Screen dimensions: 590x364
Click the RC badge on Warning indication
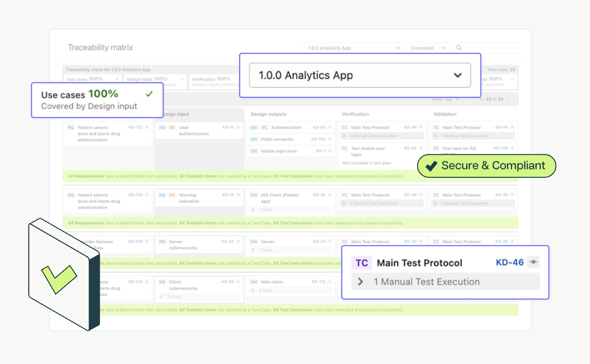(x=172, y=195)
